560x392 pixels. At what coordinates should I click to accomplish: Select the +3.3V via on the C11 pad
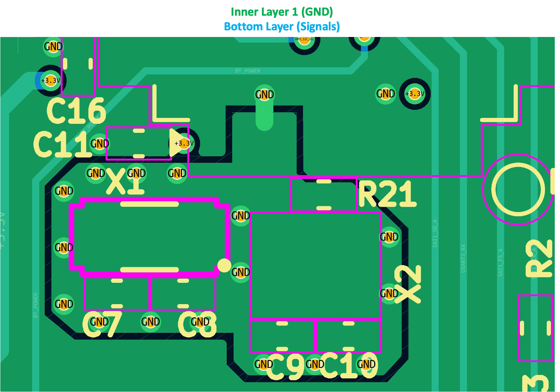point(184,143)
